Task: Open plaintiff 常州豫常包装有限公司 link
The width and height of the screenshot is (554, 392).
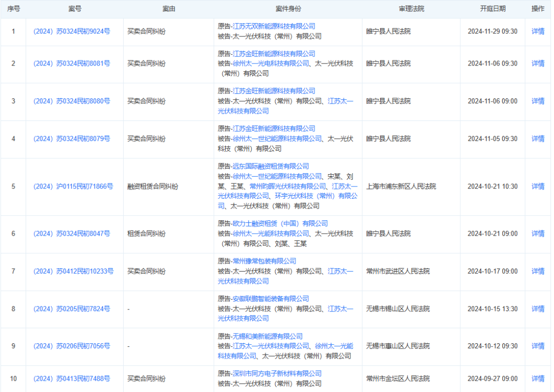Action: 264,261
